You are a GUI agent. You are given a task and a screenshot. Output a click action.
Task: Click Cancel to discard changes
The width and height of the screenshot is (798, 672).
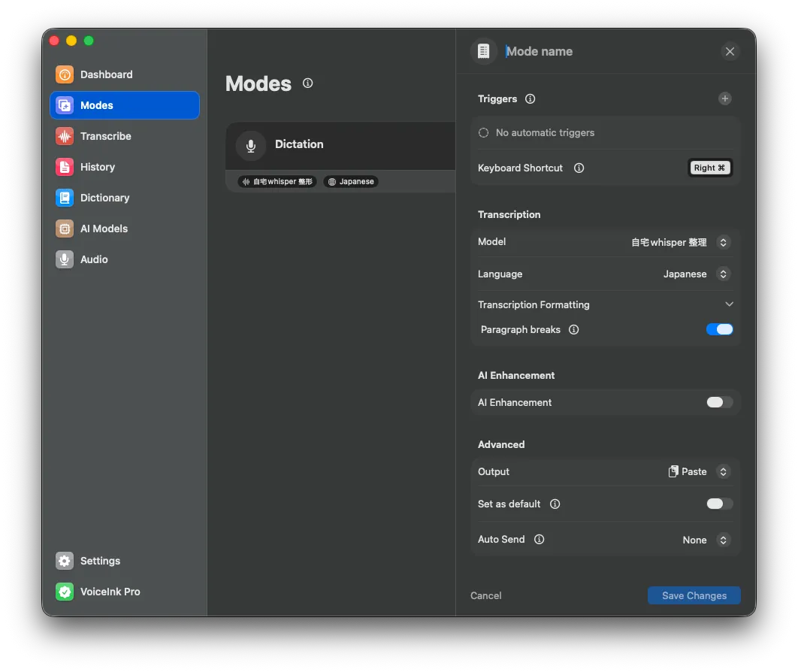click(486, 595)
